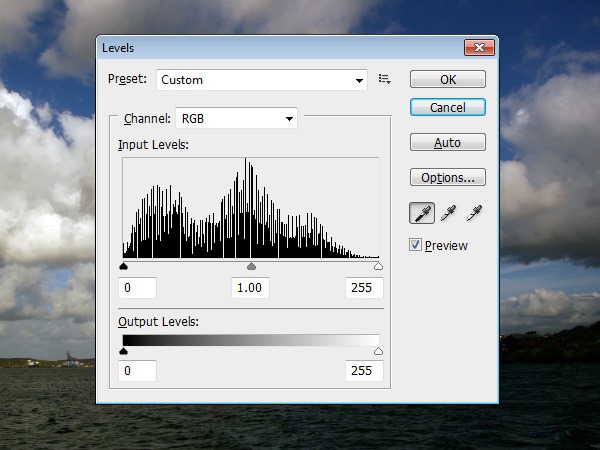This screenshot has height=450, width=600.
Task: Click the input shadow black slider
Action: click(123, 266)
